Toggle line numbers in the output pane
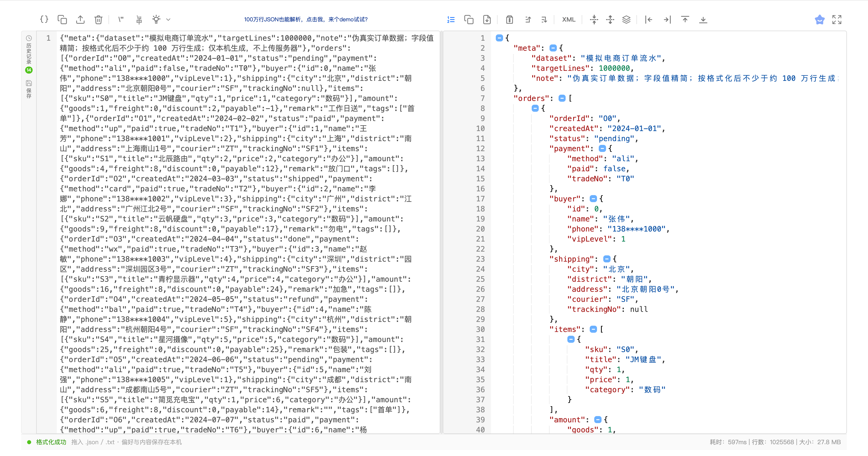The image size is (868, 456). (x=451, y=20)
